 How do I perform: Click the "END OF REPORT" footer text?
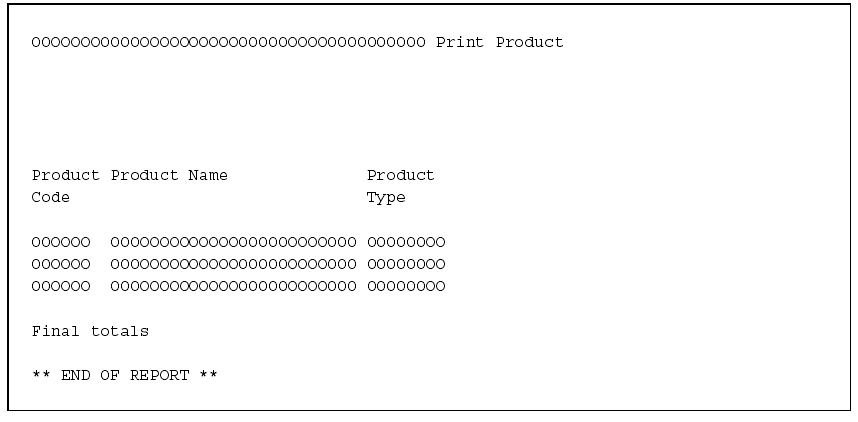[x=125, y=376]
